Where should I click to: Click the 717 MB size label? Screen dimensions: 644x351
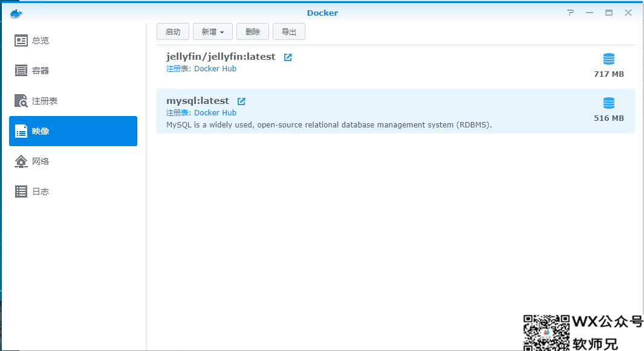click(x=609, y=74)
